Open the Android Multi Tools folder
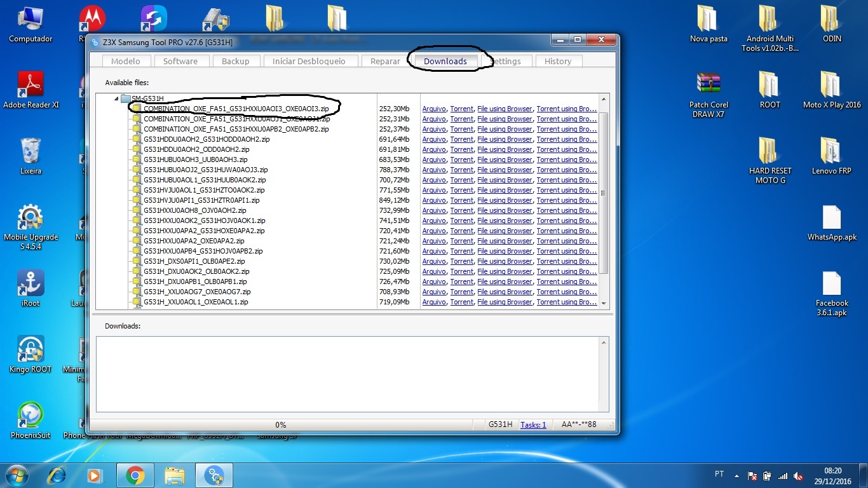The height and width of the screenshot is (488, 868). [770, 29]
